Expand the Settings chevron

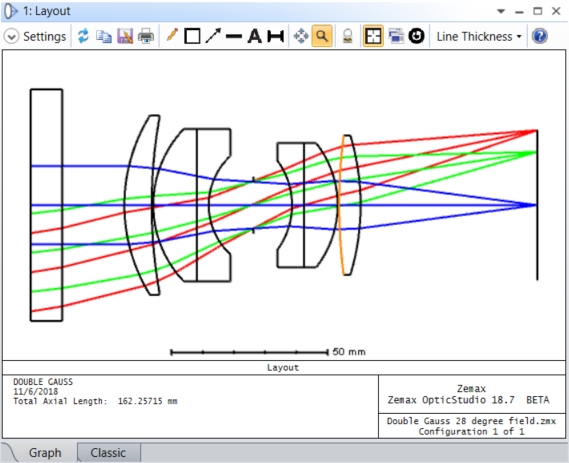[11, 37]
